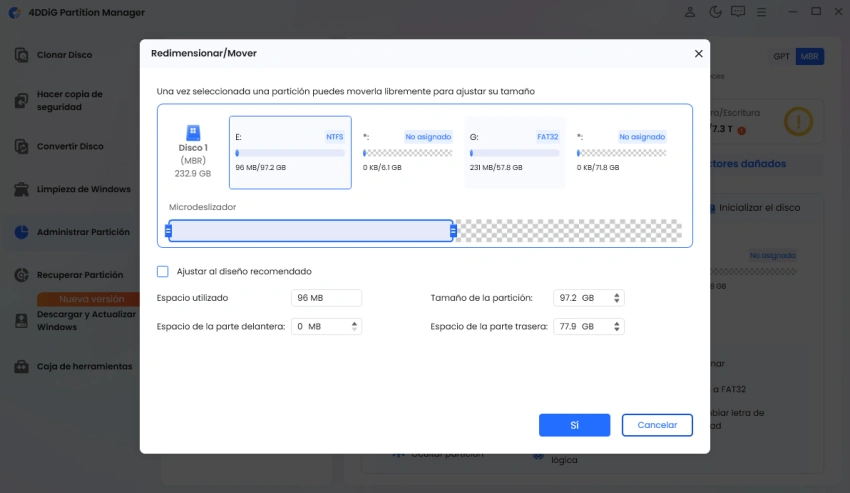The height and width of the screenshot is (493, 850).
Task: Open Recuperar Partición section
Action: [80, 275]
